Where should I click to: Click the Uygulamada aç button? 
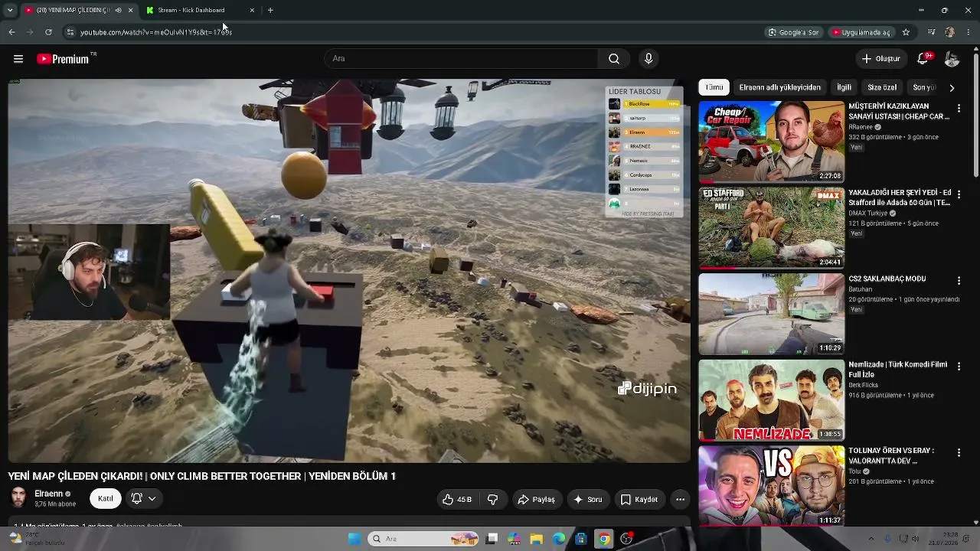click(861, 32)
